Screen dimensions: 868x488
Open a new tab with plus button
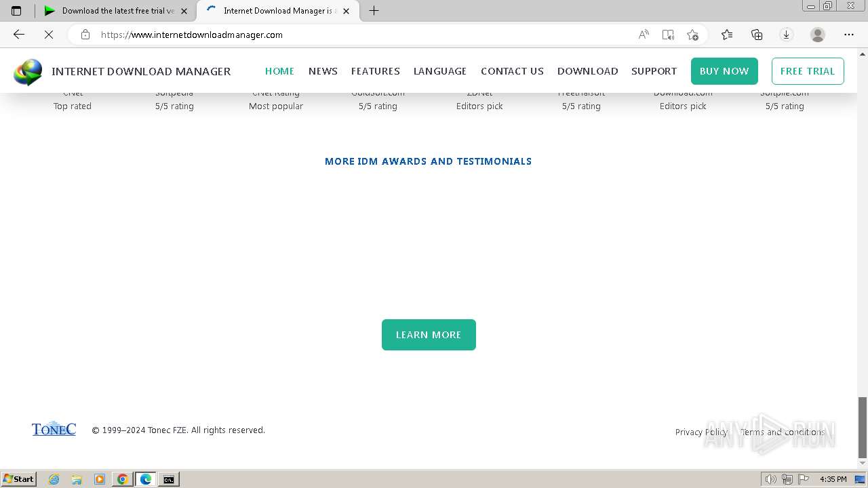374,10
